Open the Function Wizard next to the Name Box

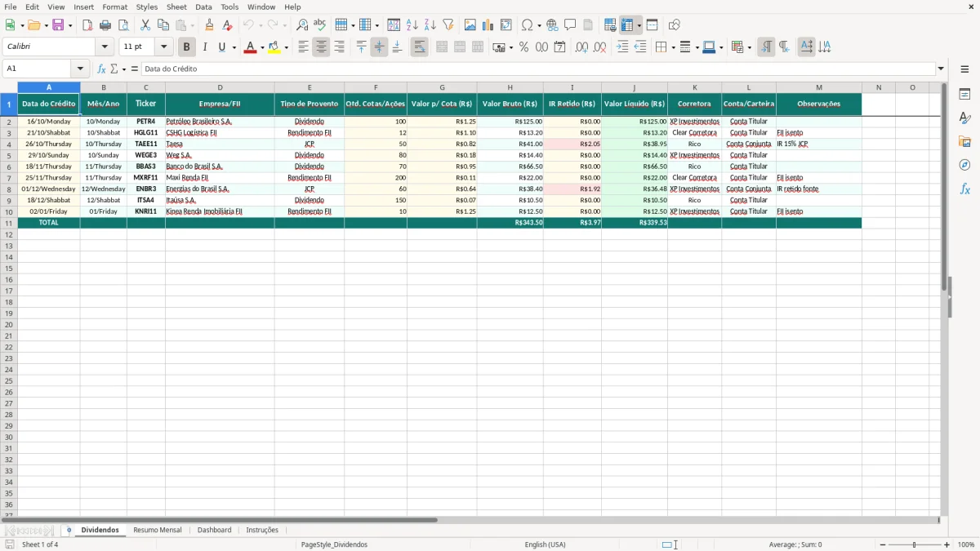click(x=101, y=69)
